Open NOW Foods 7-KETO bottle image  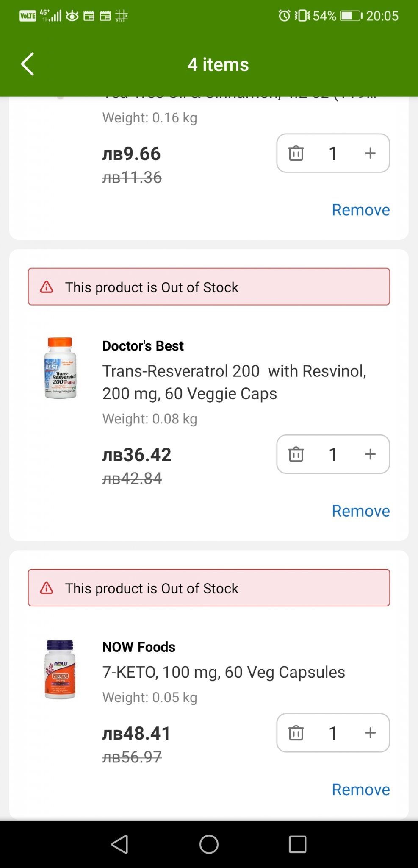click(x=60, y=669)
